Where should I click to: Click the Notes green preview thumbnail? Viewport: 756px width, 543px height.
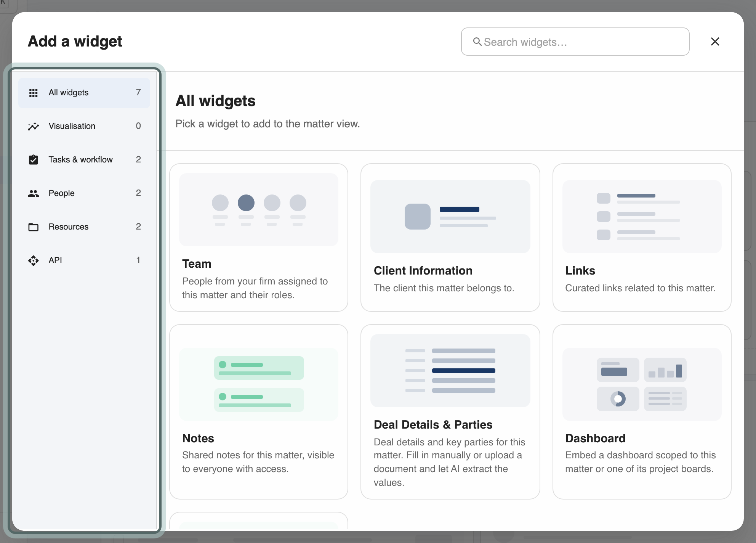coord(259,384)
